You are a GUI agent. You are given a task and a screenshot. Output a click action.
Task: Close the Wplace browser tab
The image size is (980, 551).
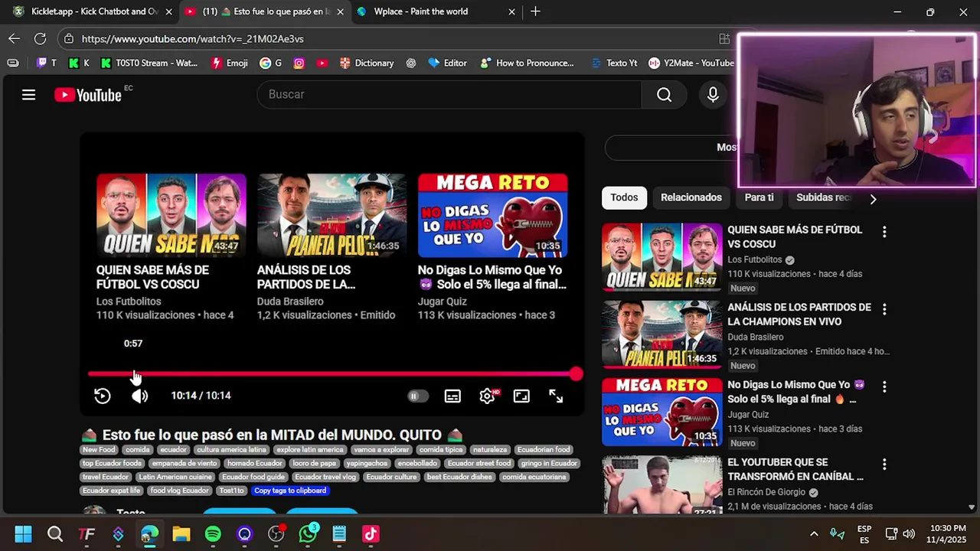tap(511, 11)
